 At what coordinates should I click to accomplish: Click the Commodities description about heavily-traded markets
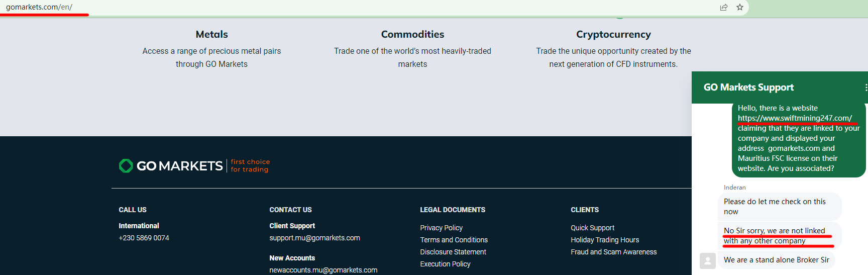pos(412,57)
